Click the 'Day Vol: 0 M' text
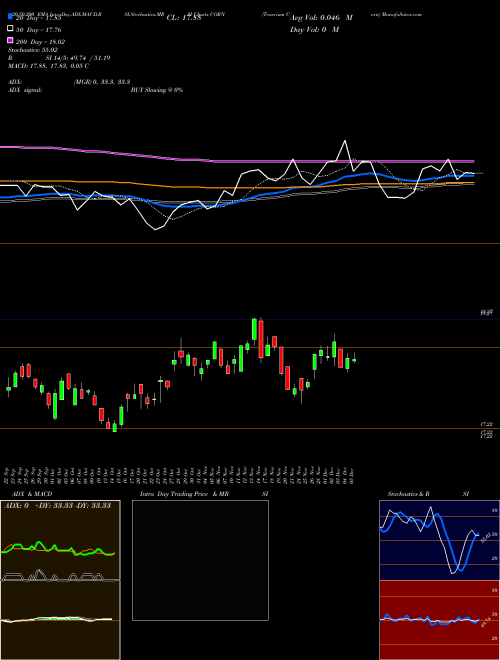This screenshot has height=660, width=500. tap(314, 29)
